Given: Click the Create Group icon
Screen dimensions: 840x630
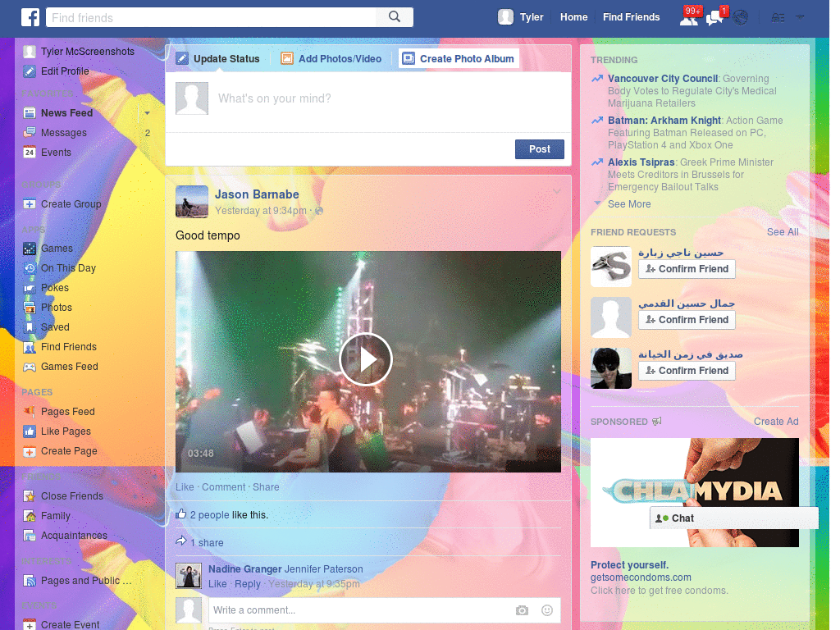Looking at the screenshot, I should tap(30, 204).
